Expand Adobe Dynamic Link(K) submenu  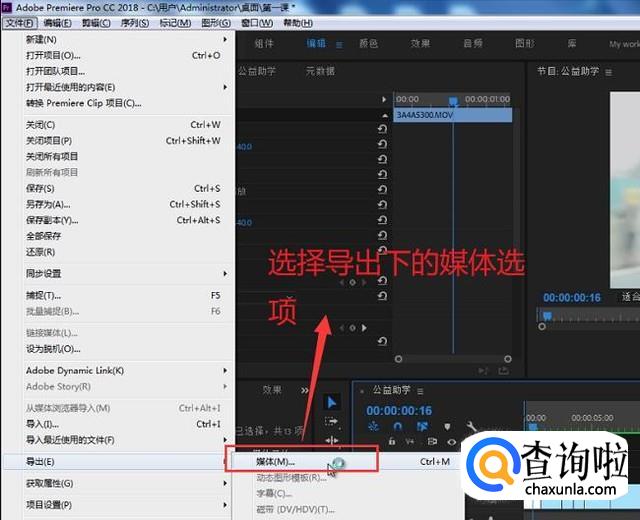pyautogui.click(x=225, y=370)
